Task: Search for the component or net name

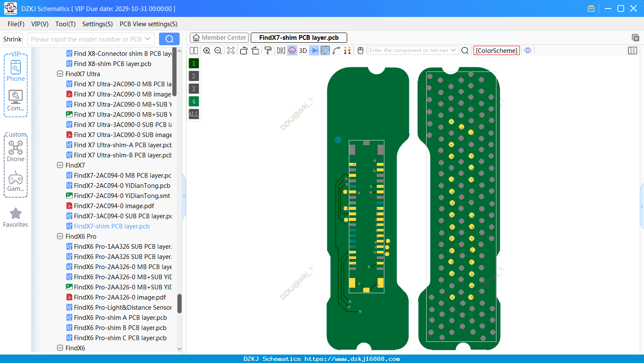Action: (465, 50)
